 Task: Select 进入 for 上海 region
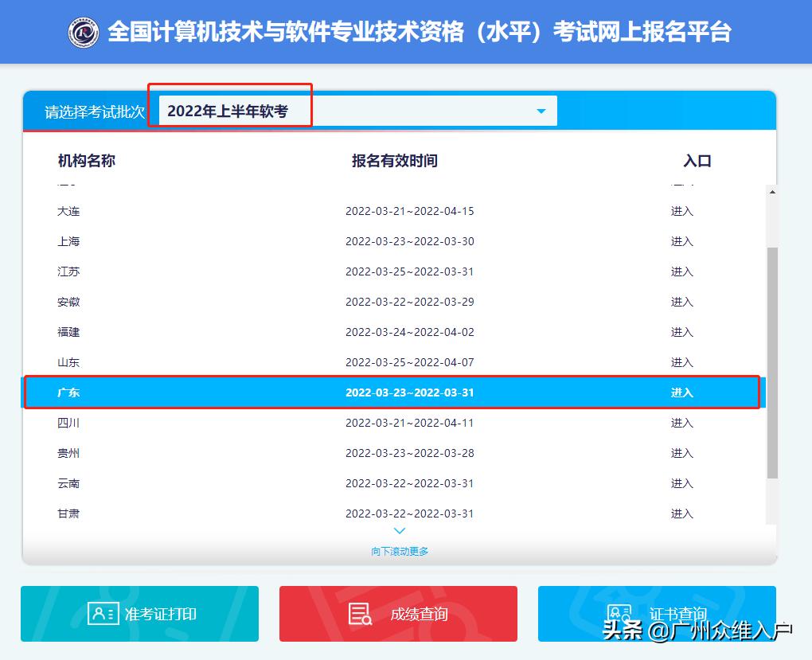pos(681,241)
